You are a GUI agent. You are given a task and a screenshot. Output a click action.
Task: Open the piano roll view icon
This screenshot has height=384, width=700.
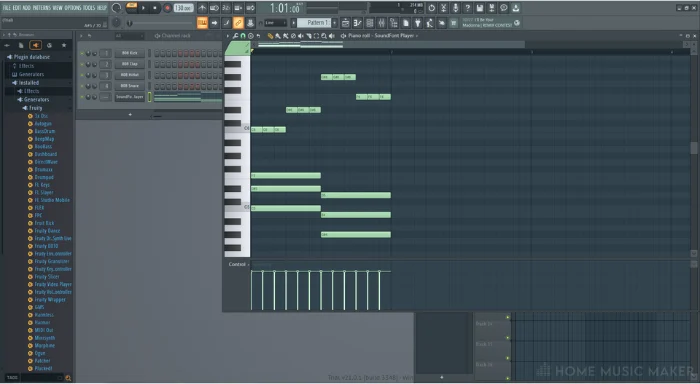[x=357, y=23]
